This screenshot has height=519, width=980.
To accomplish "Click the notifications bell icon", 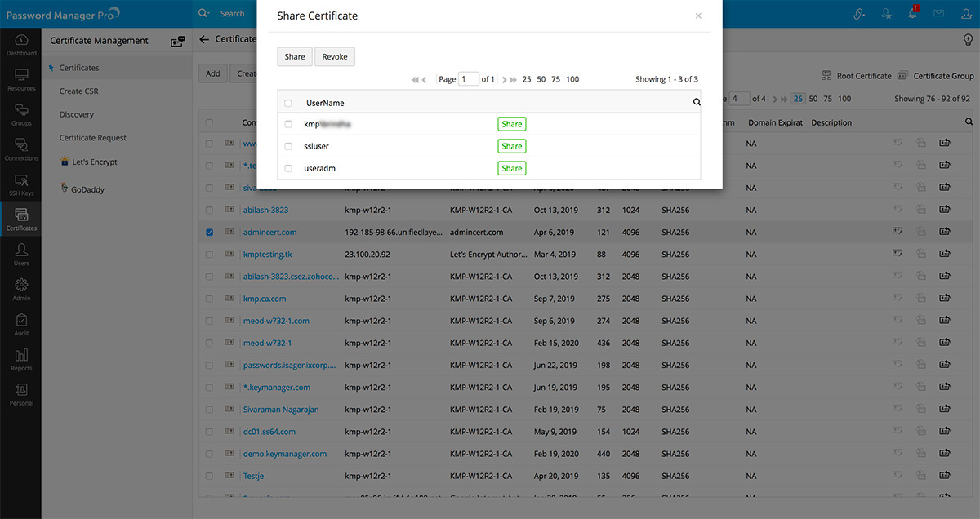I will point(912,13).
